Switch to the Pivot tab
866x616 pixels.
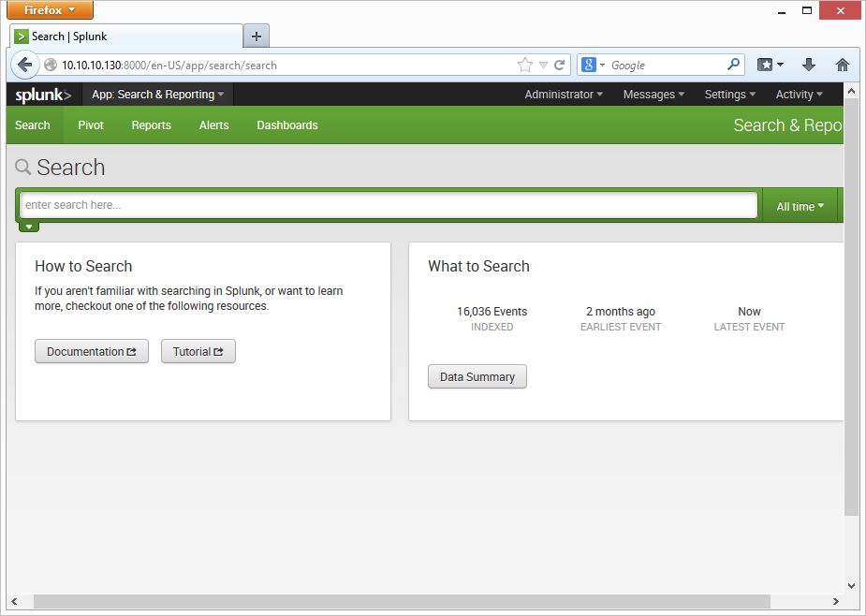pyautogui.click(x=91, y=125)
